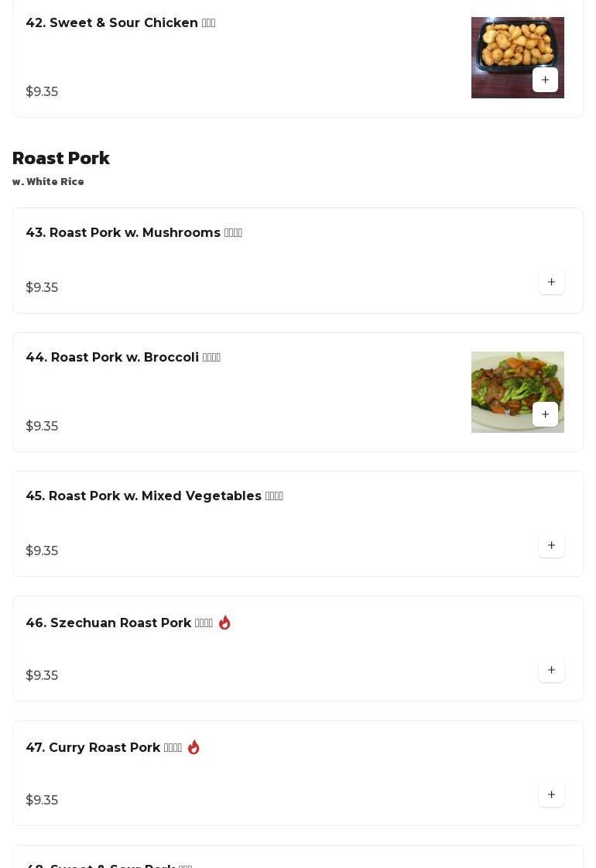Click spicy flame icon on Szechuan Roast Pork
Screen dimensions: 596x868
tap(224, 623)
